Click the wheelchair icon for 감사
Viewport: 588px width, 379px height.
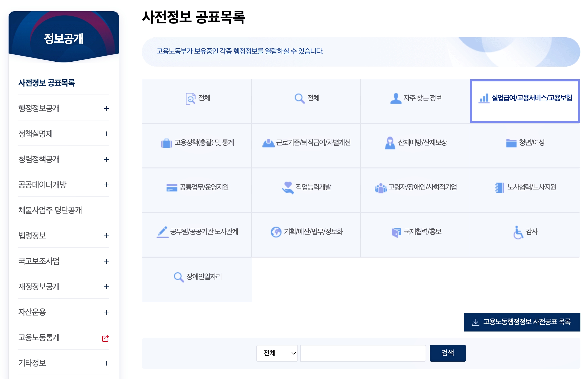point(518,232)
